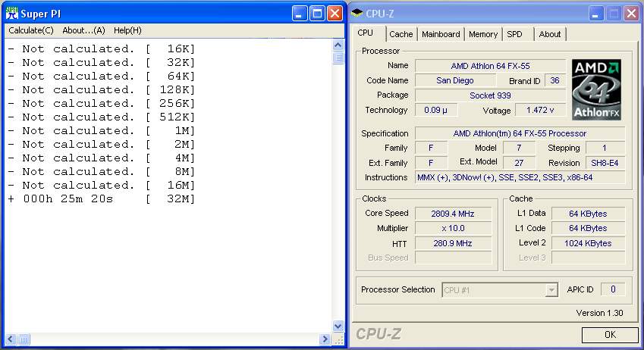Image resolution: width=644 pixels, height=350 pixels.
Task: Switch to the Mainboard tab
Action: pos(441,34)
